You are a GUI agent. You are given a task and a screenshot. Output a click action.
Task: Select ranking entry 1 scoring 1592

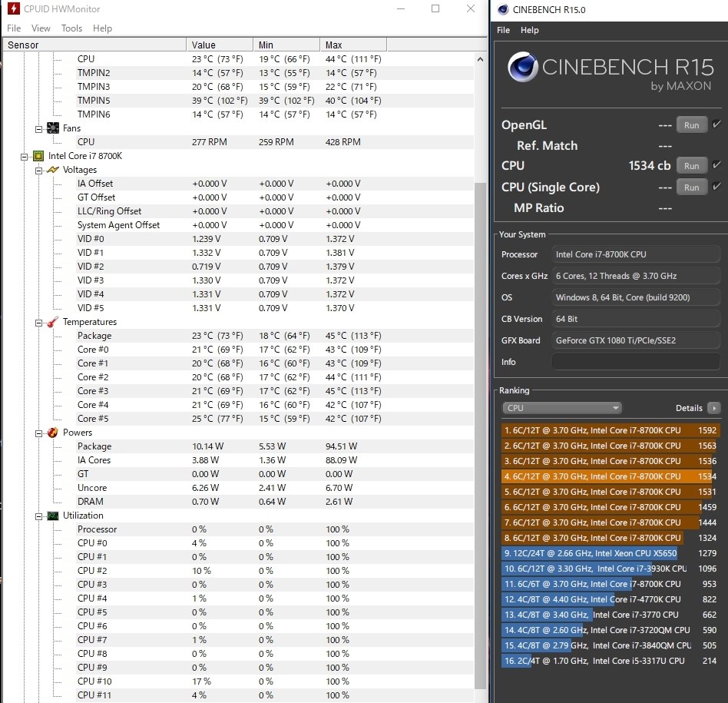click(611, 430)
